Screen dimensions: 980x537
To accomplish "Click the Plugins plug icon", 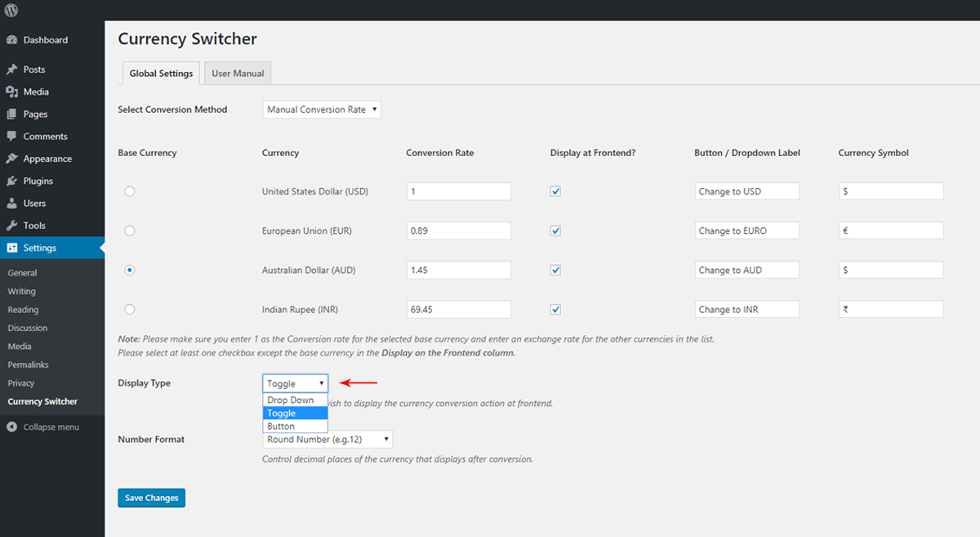I will pyautogui.click(x=11, y=181).
